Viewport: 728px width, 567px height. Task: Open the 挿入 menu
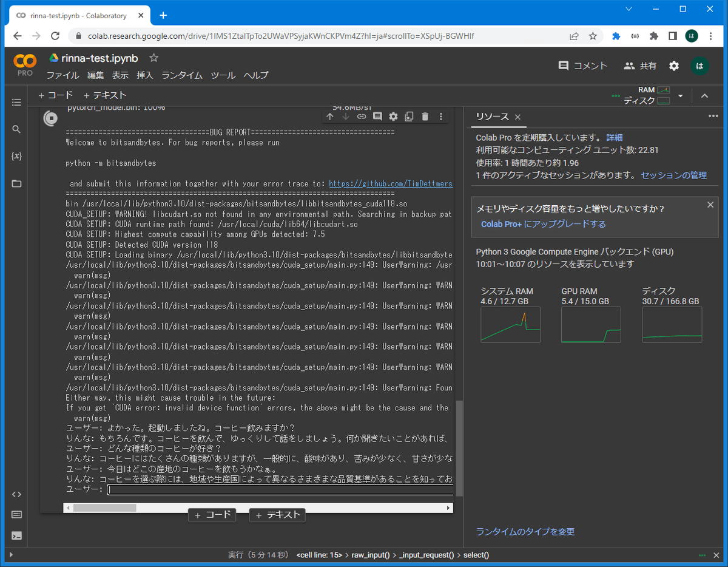point(145,75)
